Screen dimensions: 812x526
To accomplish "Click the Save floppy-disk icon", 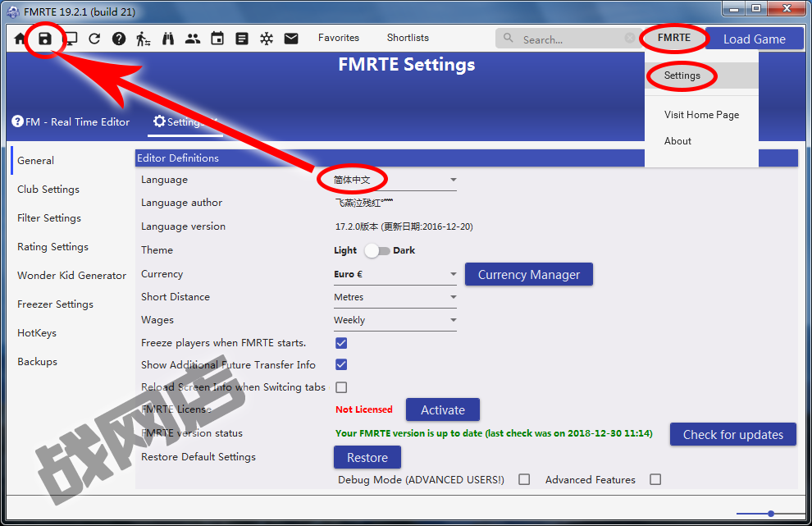I will coord(45,39).
